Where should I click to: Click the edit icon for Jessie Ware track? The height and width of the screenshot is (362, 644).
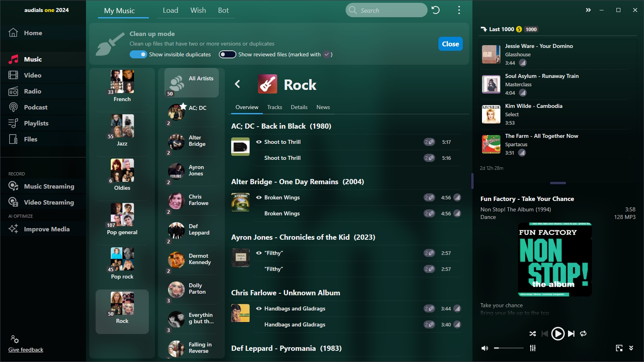(522, 63)
